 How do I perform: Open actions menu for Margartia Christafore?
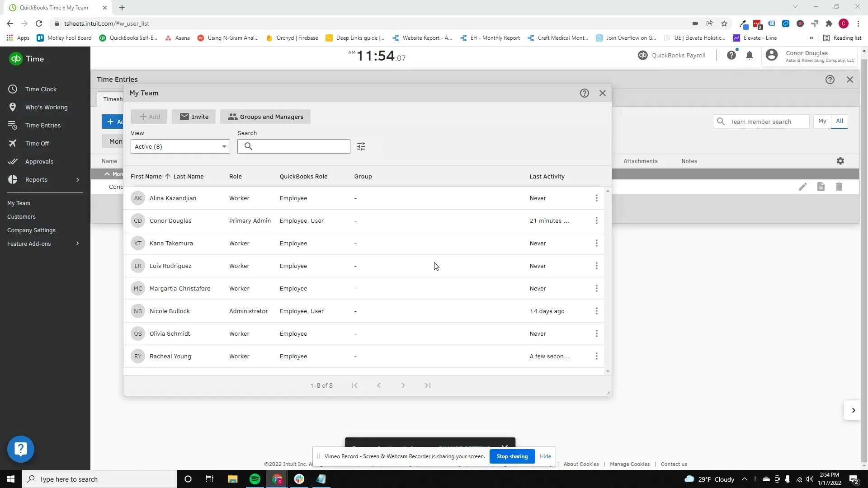(597, 288)
